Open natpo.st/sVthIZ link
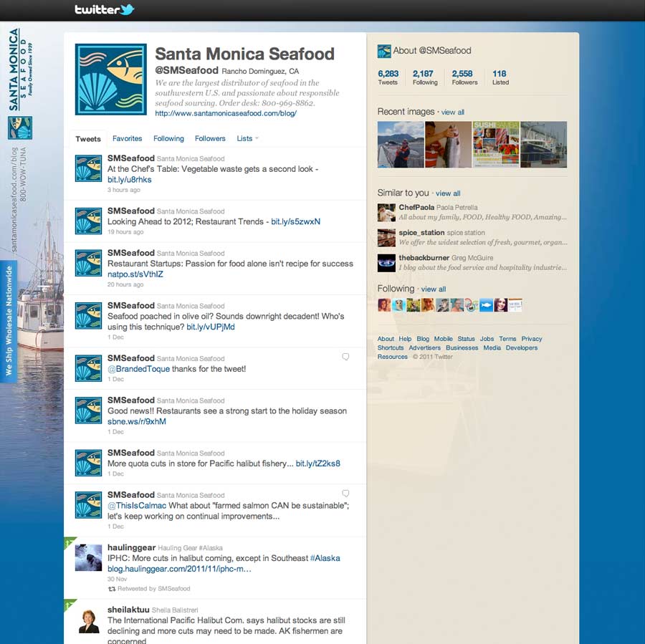Viewport: 645px width, 644px height. click(x=135, y=274)
